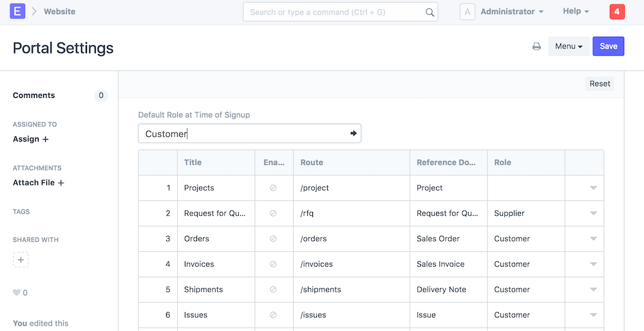Open the red notifications badge
The image size is (644, 331).
[617, 12]
